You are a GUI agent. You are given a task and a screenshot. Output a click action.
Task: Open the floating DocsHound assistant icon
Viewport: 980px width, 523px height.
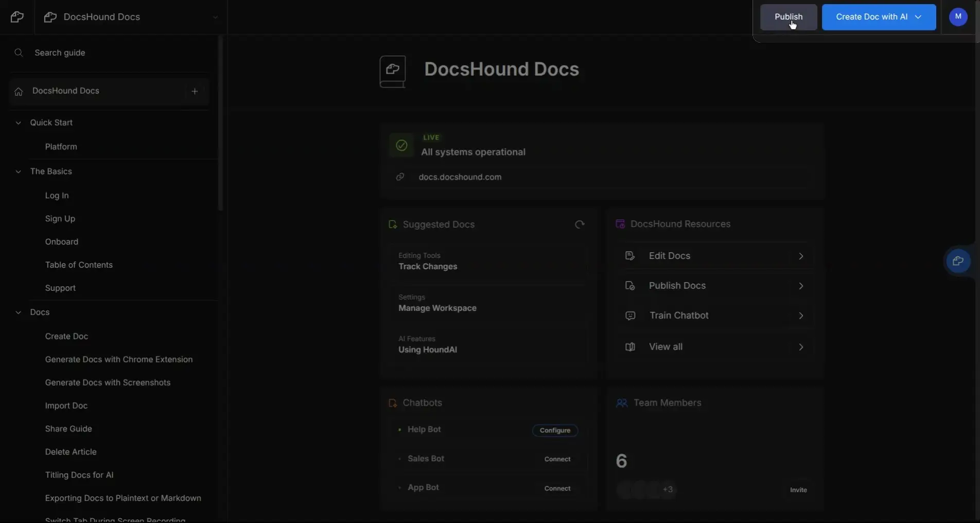click(958, 261)
